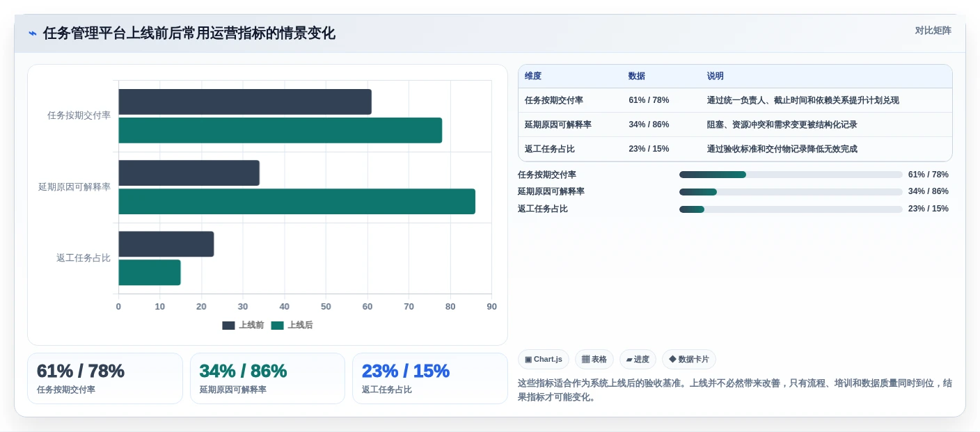Click description 通过统一负责人、截止时间和依赖关系提升计划兑现
Image resolution: width=980 pixels, height=432 pixels.
[x=803, y=100]
